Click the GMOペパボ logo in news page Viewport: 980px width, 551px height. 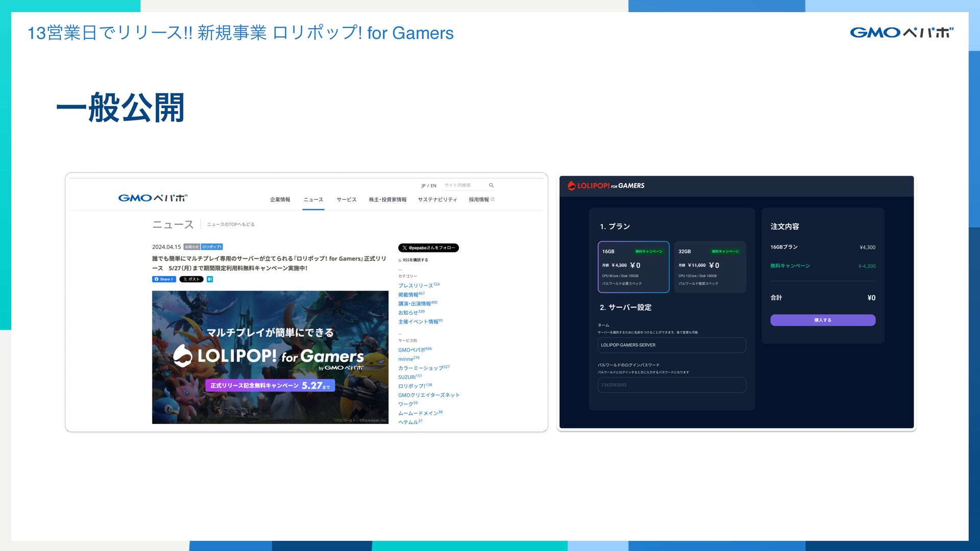[x=153, y=198]
